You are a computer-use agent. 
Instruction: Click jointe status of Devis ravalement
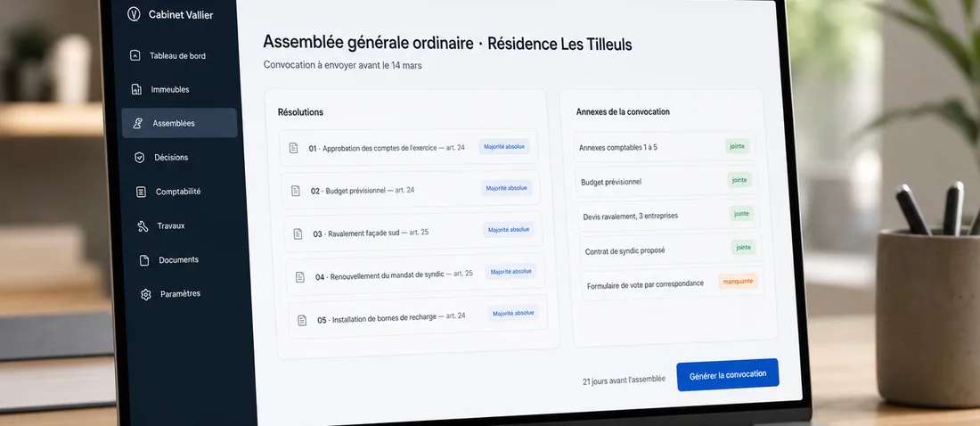point(741,214)
